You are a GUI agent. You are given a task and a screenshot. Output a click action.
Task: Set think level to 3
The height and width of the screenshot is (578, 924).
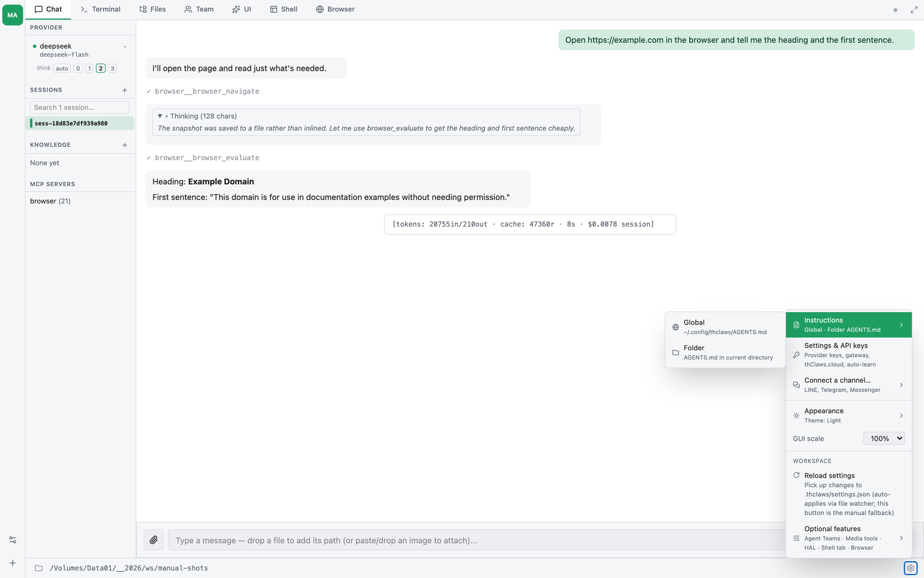pyautogui.click(x=112, y=68)
